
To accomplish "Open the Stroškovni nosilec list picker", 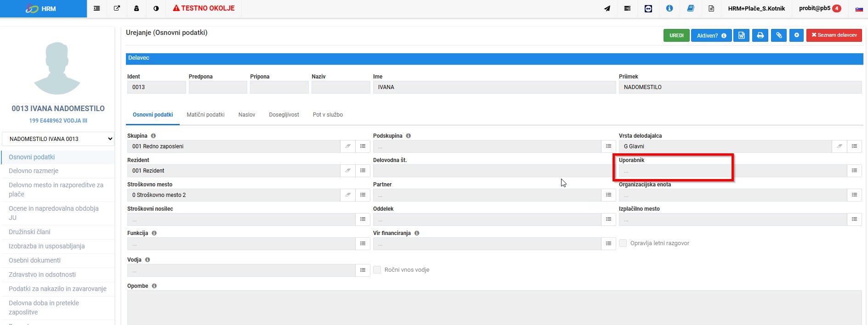I will click(x=363, y=219).
